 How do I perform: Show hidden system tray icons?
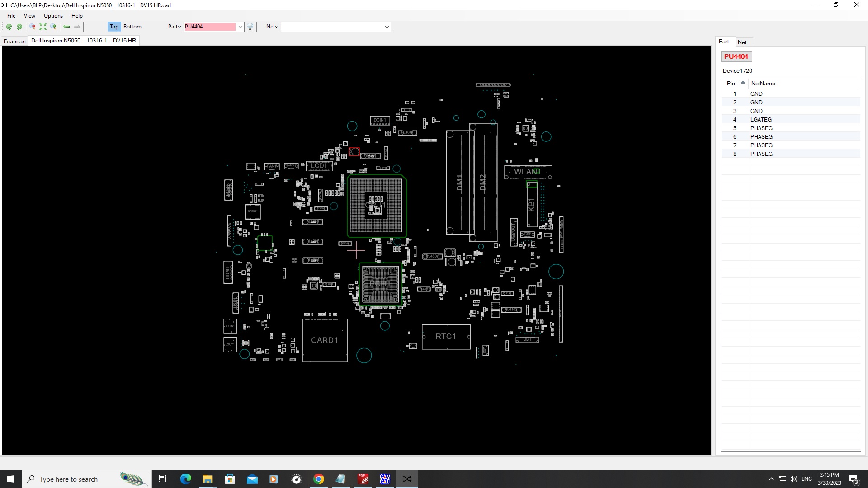(771, 479)
